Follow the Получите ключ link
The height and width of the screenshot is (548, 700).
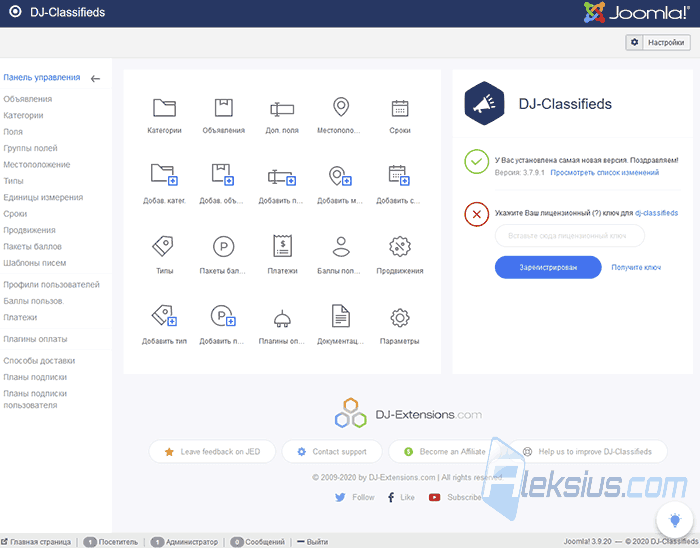[636, 267]
